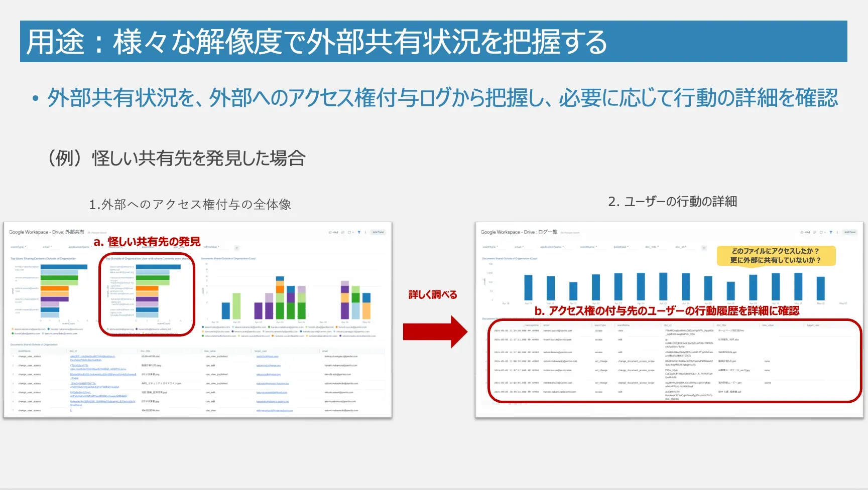Open the applicationName filter in ログ一覧 dashboard
This screenshot has width=868, height=490.
point(552,247)
